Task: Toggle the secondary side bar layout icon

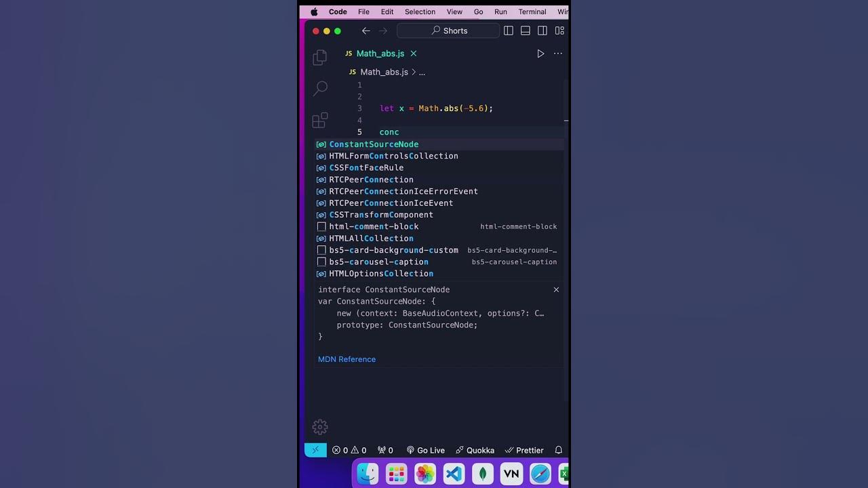Action: click(542, 30)
